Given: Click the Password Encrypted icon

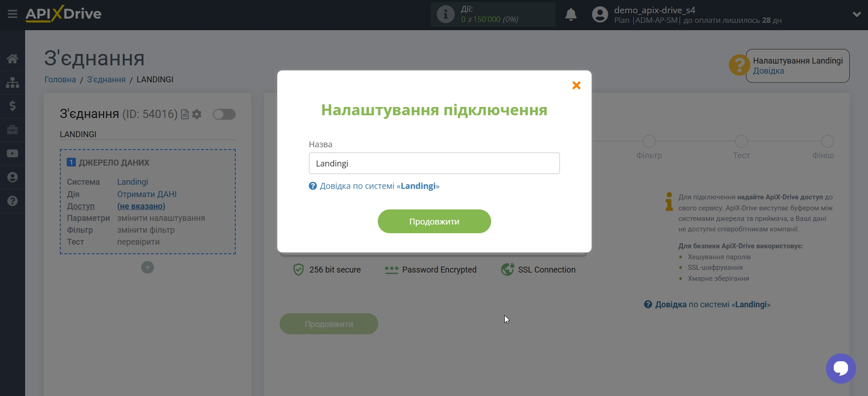Looking at the screenshot, I should pyautogui.click(x=392, y=270).
